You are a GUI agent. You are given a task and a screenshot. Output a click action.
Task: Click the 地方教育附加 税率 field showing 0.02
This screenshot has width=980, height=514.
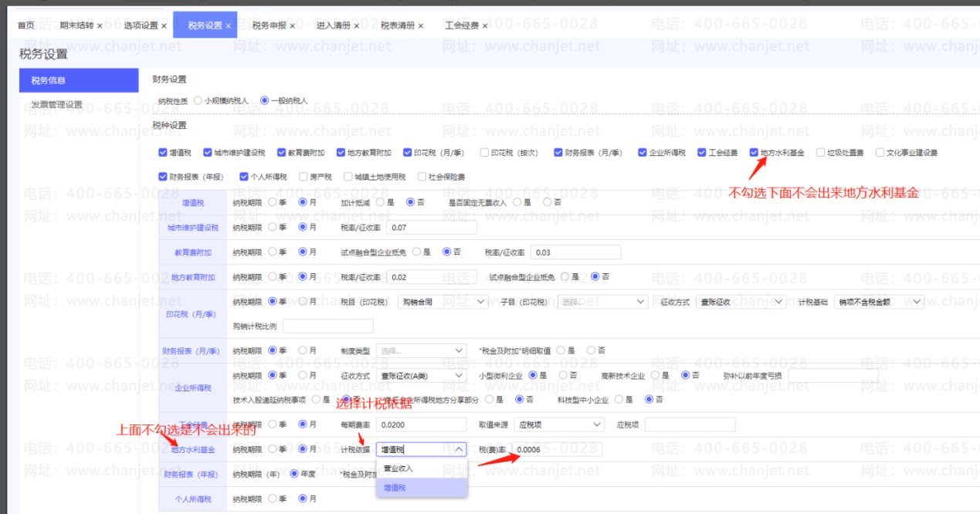[x=432, y=277]
